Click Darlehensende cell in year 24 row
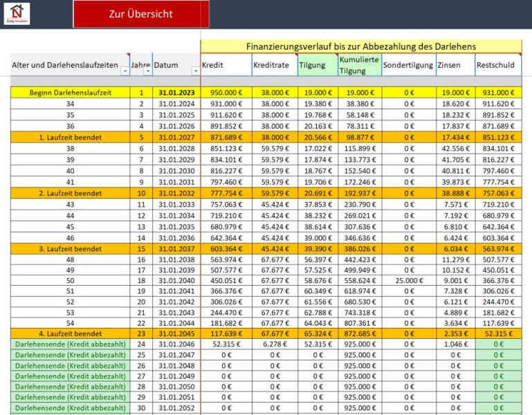 (x=71, y=344)
